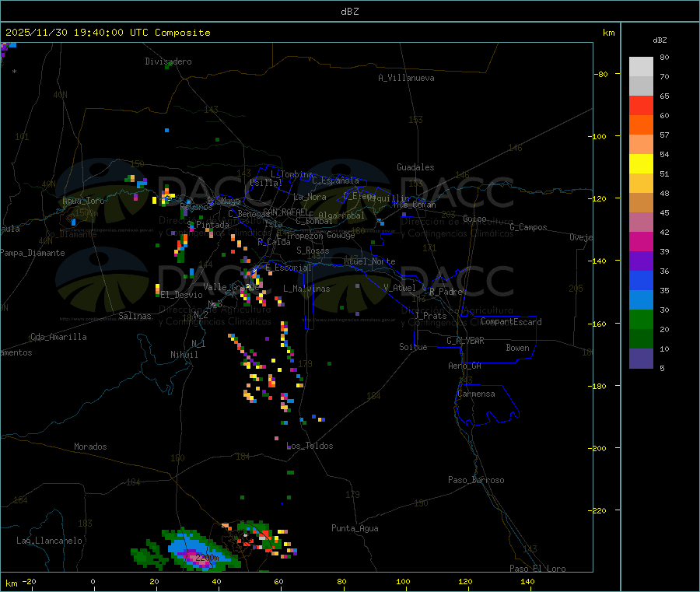Click the Goico map label

pos(474,219)
